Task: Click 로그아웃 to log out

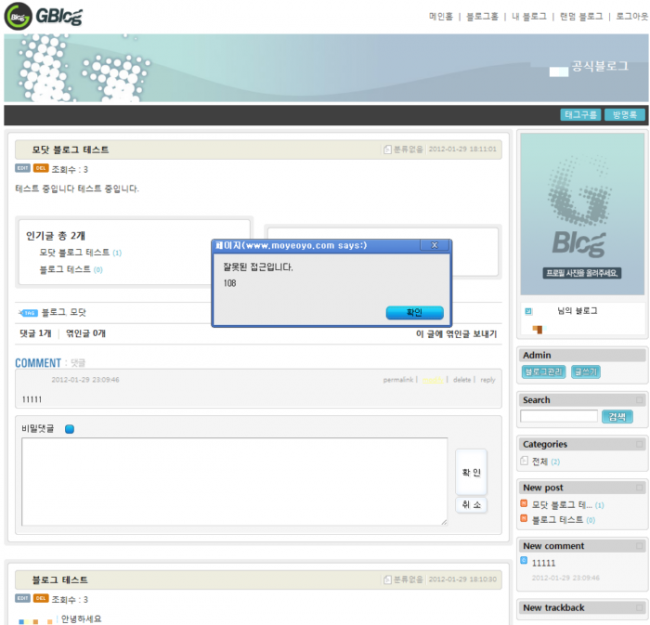Action: pyautogui.click(x=632, y=17)
